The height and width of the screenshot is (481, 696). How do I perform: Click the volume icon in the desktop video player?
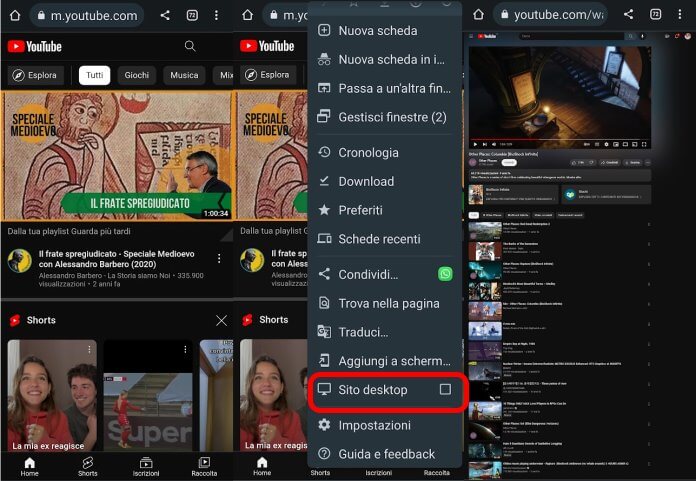494,144
